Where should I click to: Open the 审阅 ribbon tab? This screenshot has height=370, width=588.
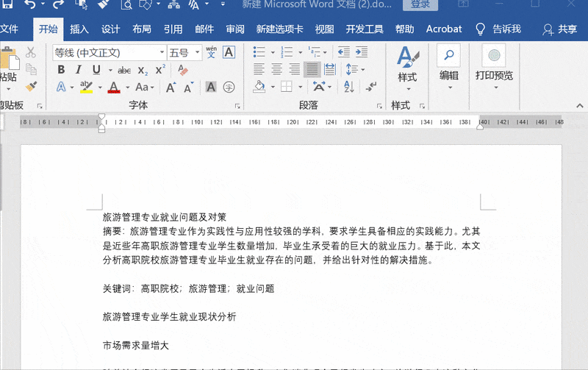[x=235, y=29]
